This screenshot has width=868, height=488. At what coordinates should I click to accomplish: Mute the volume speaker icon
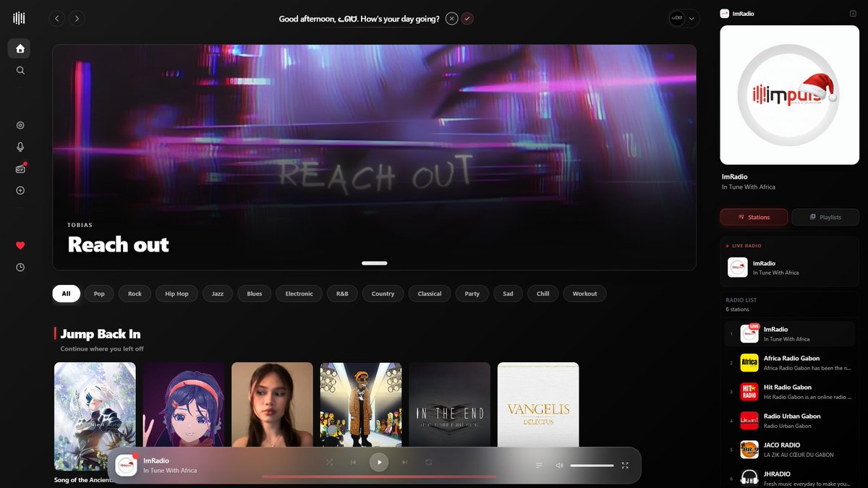(559, 466)
